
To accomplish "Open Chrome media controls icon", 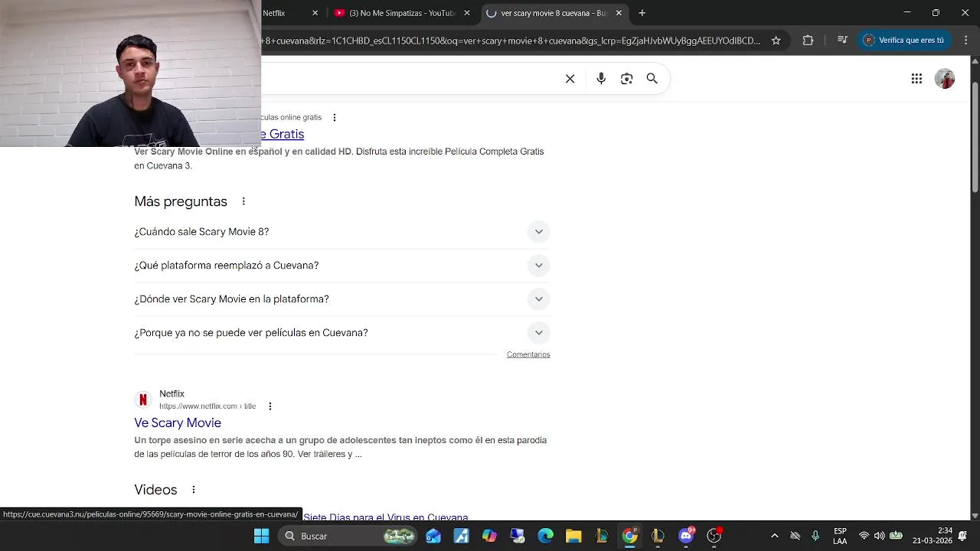I will tap(842, 41).
